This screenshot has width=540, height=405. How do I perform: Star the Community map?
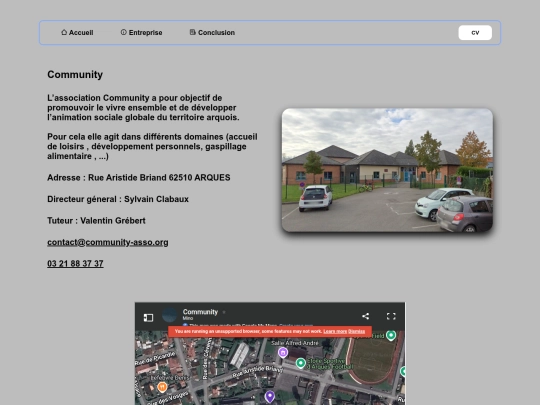[x=224, y=312]
